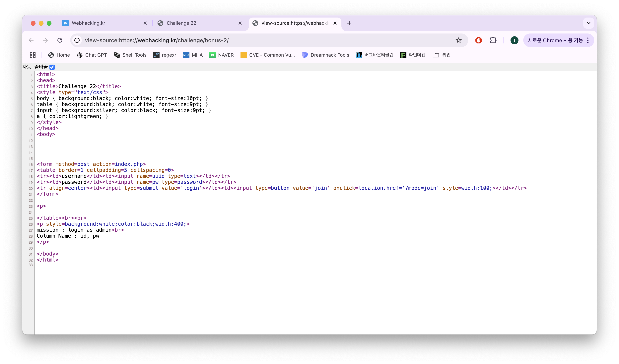The image size is (619, 364).
Task: Switch to the Webhacking.kr tab
Action: click(x=88, y=23)
